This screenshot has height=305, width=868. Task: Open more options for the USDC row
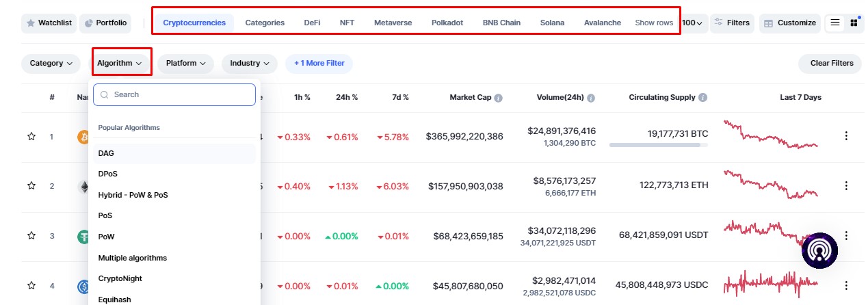coord(846,286)
